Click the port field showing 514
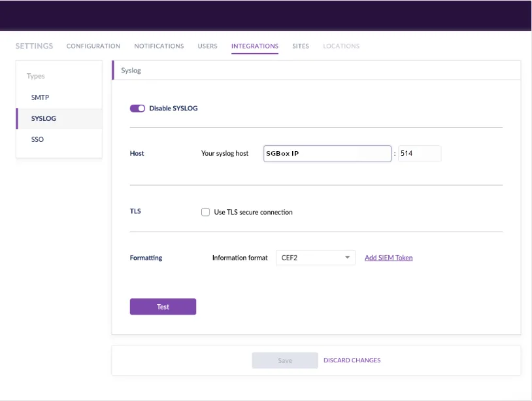The height and width of the screenshot is (401, 532). (420, 154)
